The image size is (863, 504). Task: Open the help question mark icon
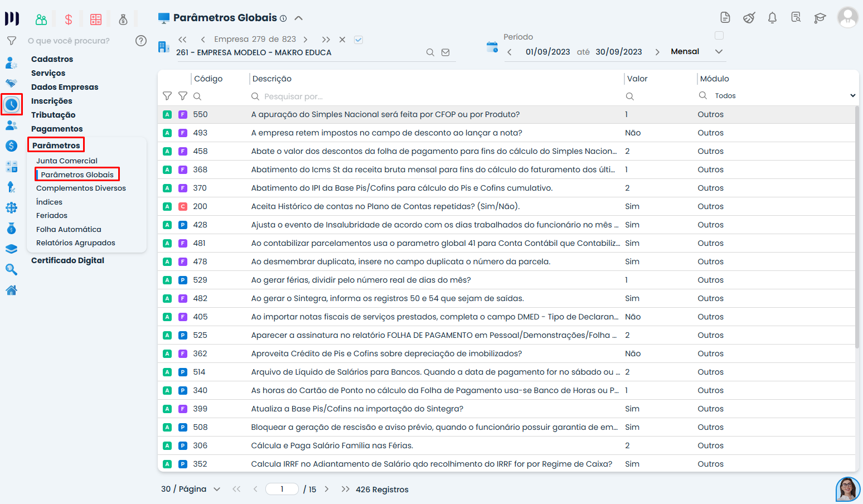click(141, 41)
